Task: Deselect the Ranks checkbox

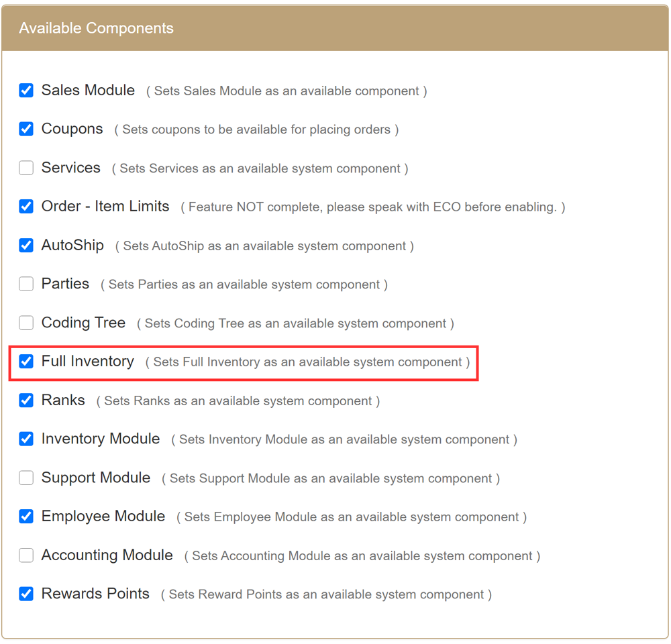Action: [26, 400]
